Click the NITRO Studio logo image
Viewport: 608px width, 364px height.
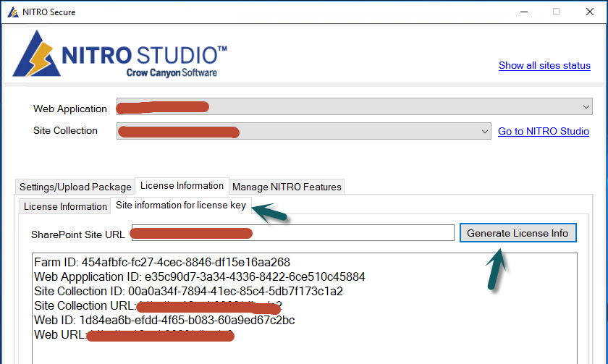(120, 54)
